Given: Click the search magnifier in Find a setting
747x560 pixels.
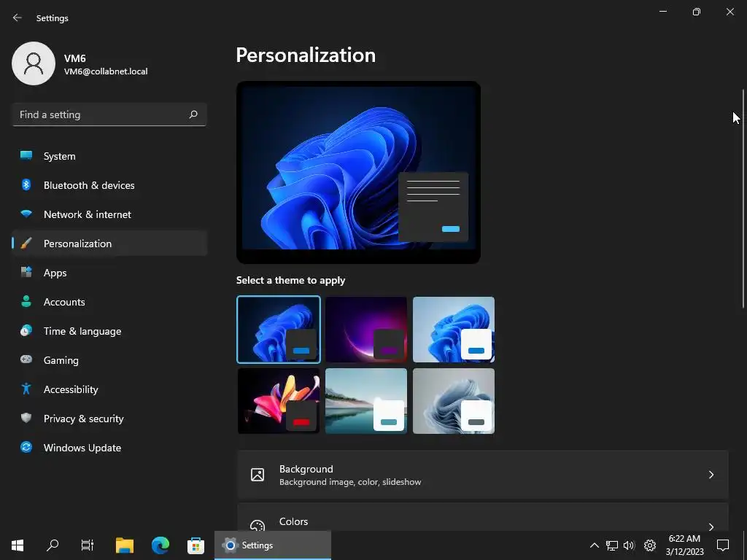Looking at the screenshot, I should (x=193, y=114).
